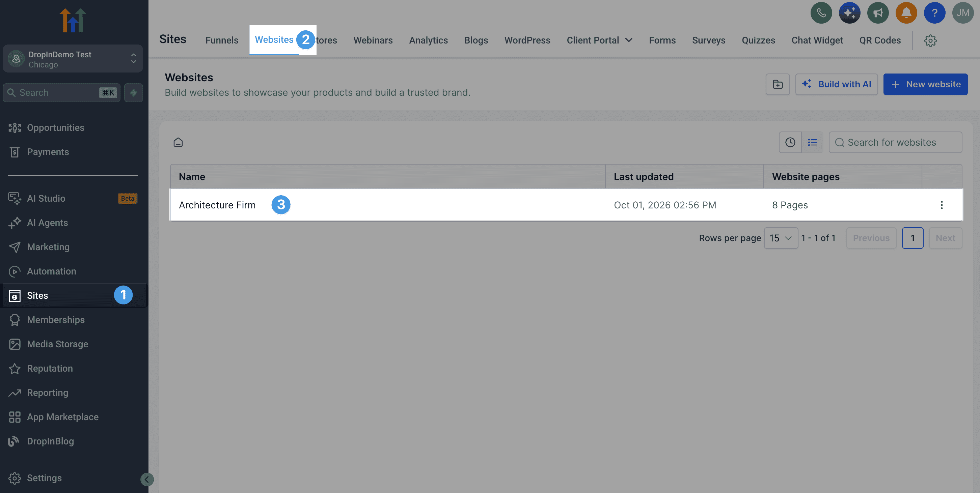Expand the DropInDemo Test account switcher
The image size is (980, 493).
tap(73, 59)
